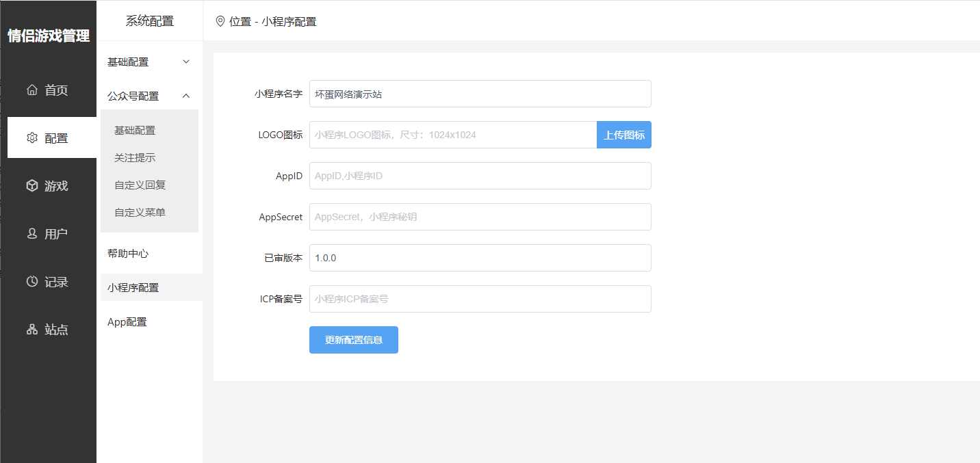
Task: Click the network icon beside 站点
Action: pyautogui.click(x=32, y=329)
